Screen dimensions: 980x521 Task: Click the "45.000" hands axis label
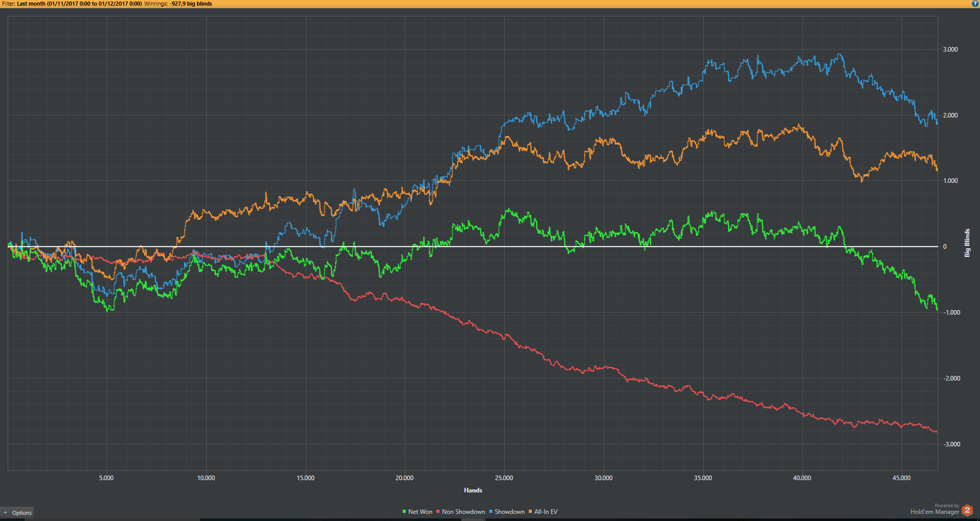pos(901,478)
